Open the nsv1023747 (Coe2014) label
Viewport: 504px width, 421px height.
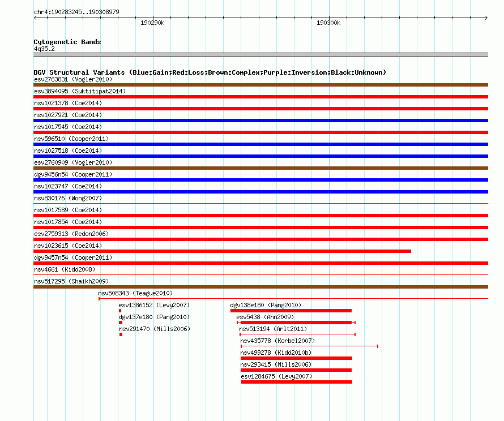coord(68,186)
